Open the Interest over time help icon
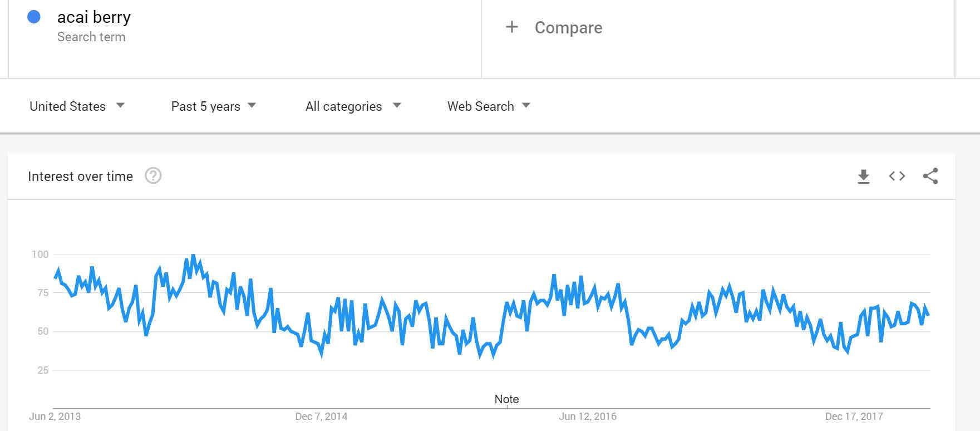 point(153,176)
